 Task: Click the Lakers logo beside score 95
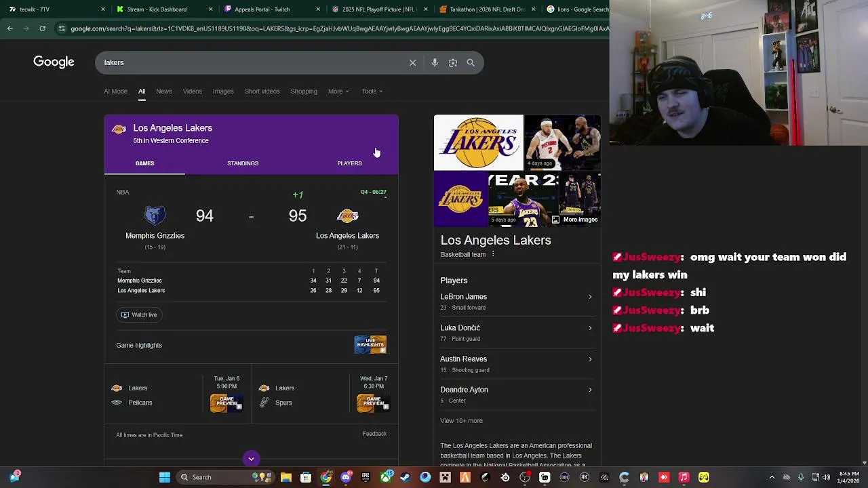pos(347,216)
